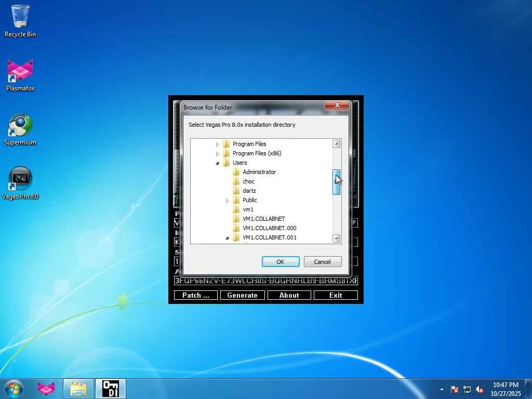Select the VM1.COLLABNET.001 folder name
This screenshot has width=532, height=399.
coord(270,237)
